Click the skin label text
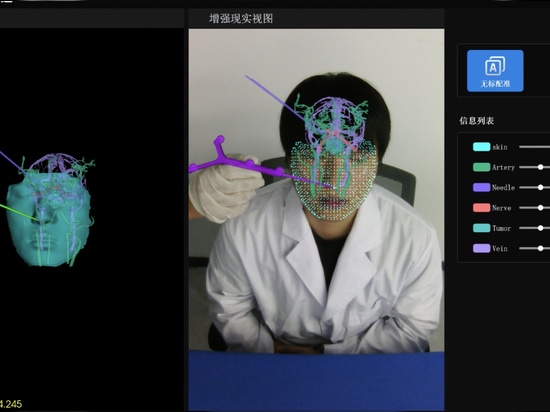550x412 pixels. coord(500,147)
